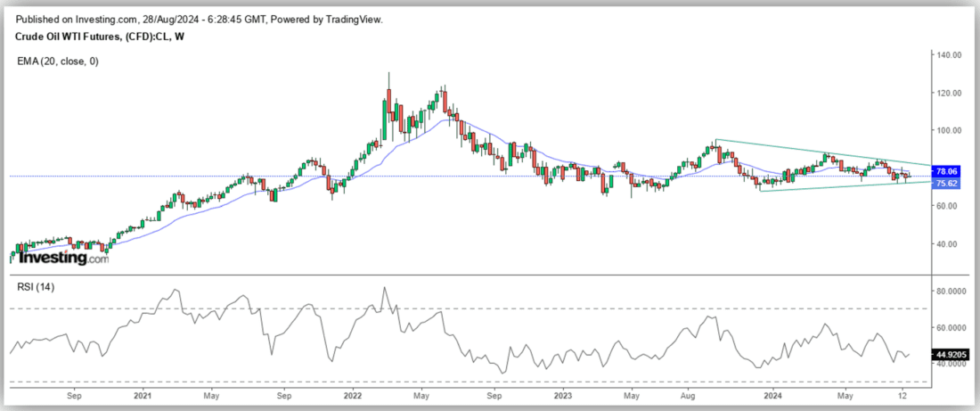Click the 40.0000 RSI axis label

tap(951, 364)
